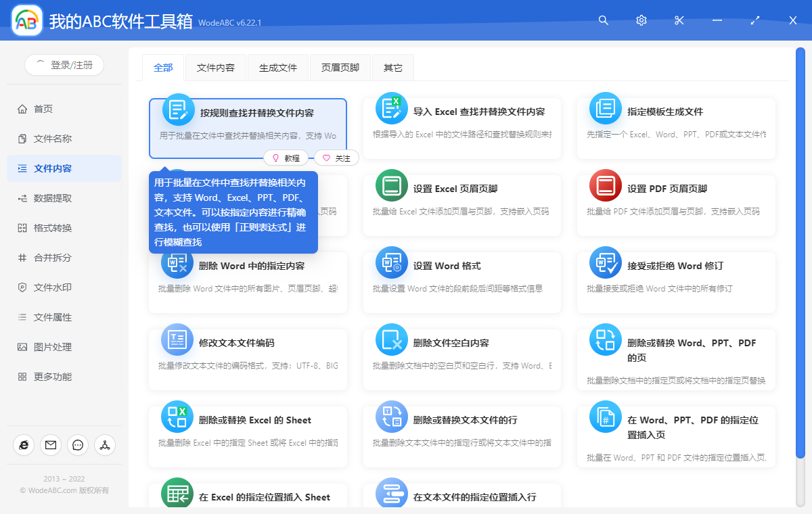Click the 删除文件空白内容 icon
This screenshot has height=514, width=812.
point(392,340)
